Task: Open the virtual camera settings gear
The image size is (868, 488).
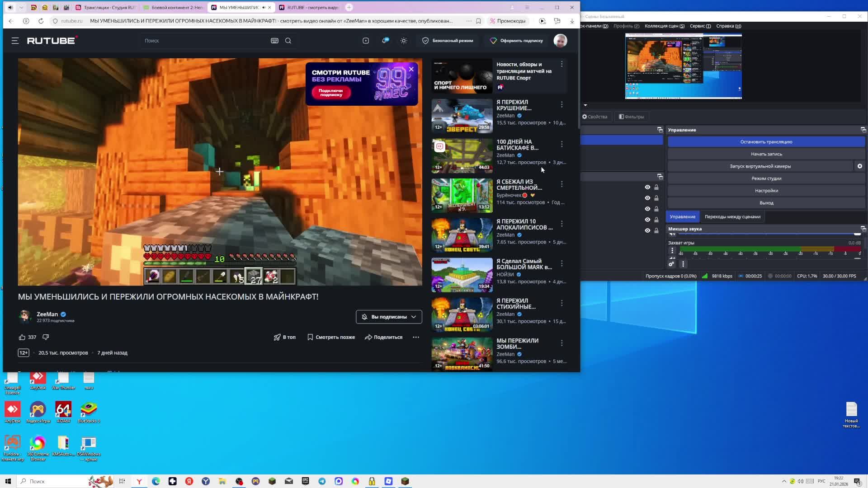Action: (x=859, y=166)
